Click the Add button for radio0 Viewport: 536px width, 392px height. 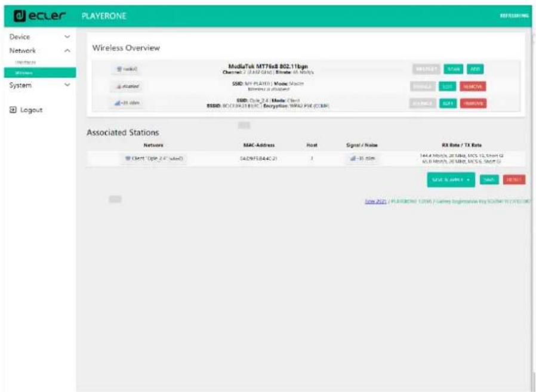475,69
